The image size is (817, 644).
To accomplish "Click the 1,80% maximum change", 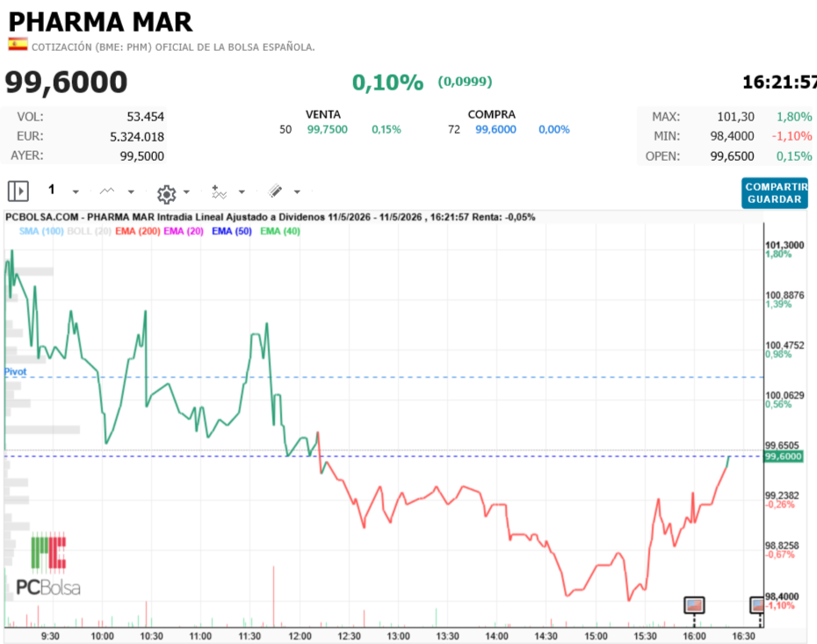I will pyautogui.click(x=794, y=117).
